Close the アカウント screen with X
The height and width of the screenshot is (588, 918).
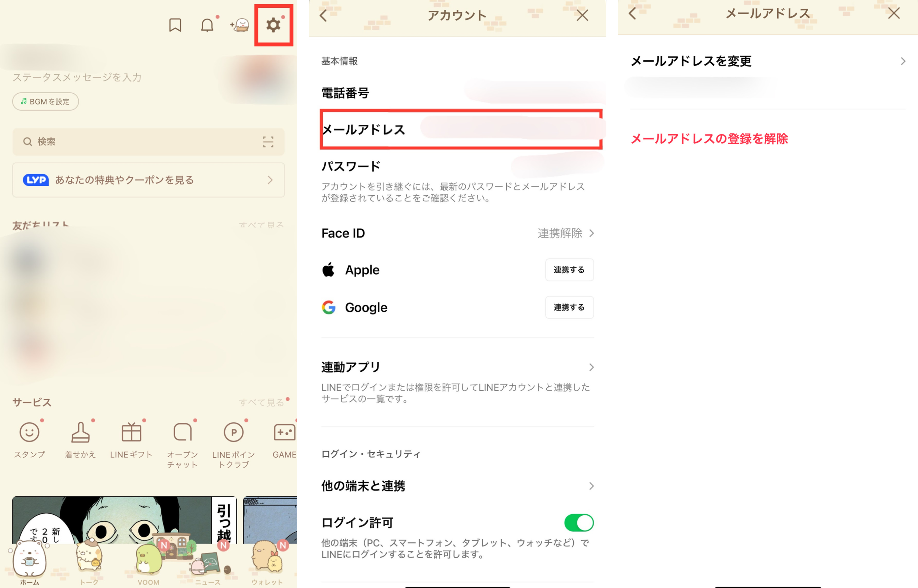[582, 15]
